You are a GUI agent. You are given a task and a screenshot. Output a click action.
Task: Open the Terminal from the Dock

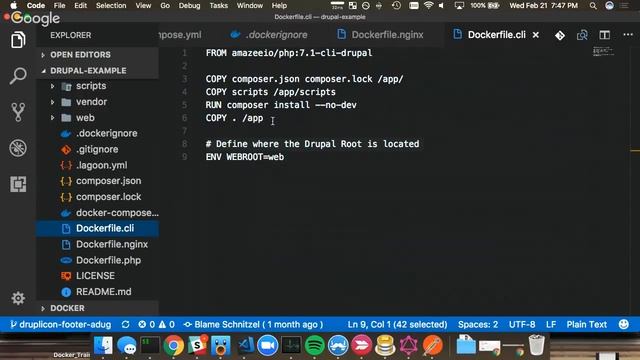pos(150,345)
